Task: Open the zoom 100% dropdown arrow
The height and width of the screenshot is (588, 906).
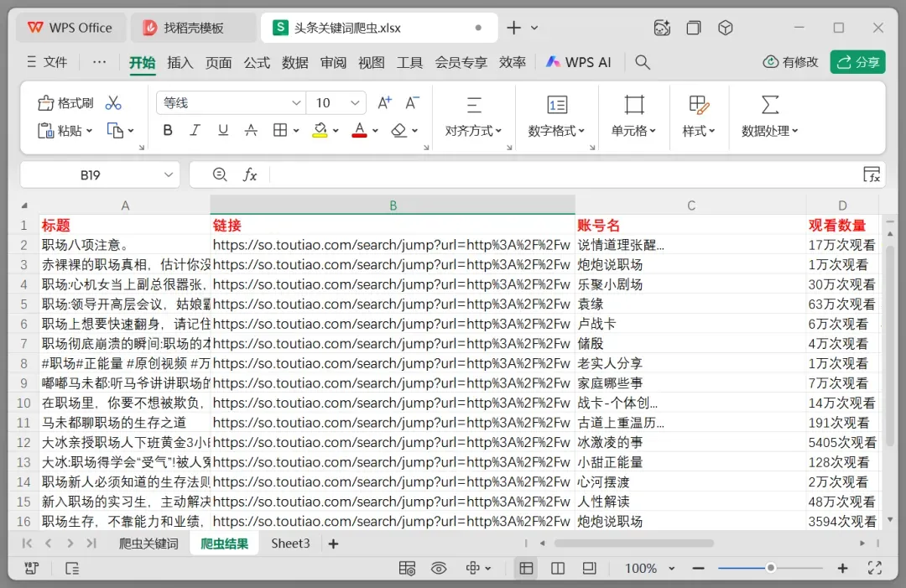Action: (x=671, y=569)
